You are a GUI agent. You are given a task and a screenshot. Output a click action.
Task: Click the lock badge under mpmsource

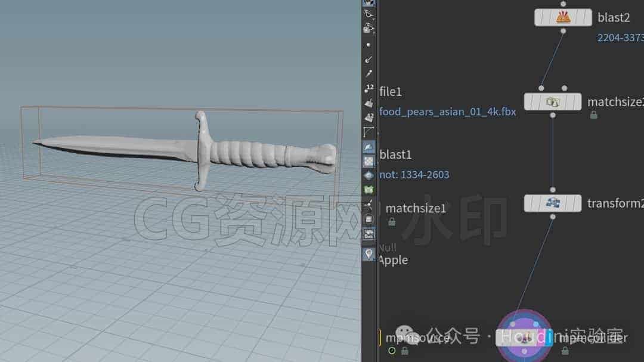[404, 351]
